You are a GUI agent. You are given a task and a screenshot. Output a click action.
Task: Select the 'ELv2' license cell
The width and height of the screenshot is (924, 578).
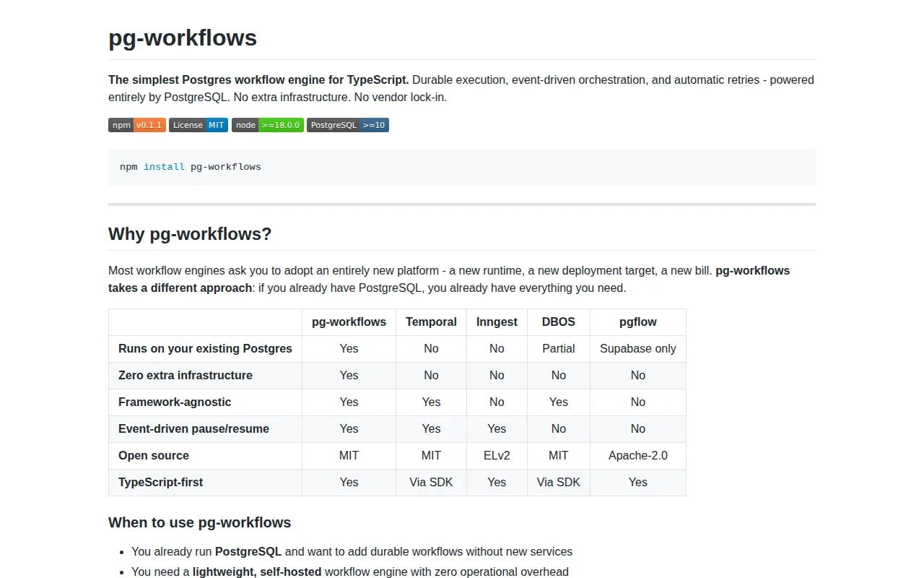497,456
